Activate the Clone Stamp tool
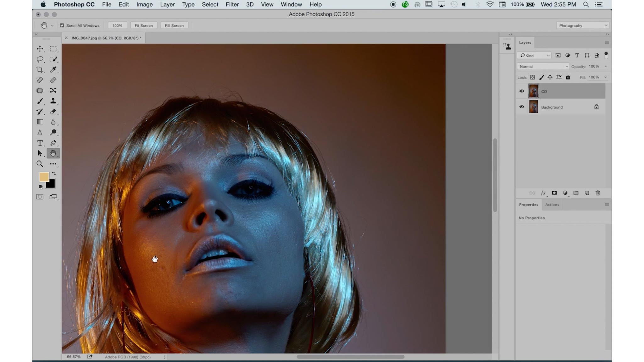 point(53,101)
